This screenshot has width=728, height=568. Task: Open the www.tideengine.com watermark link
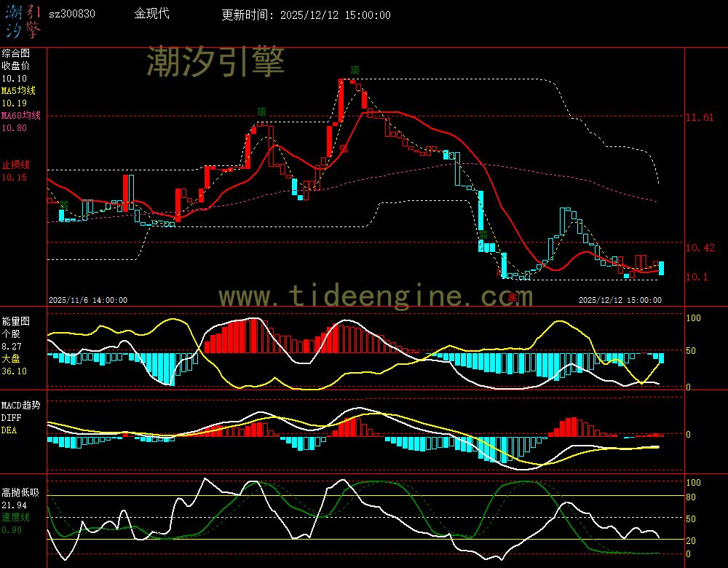[x=376, y=296]
